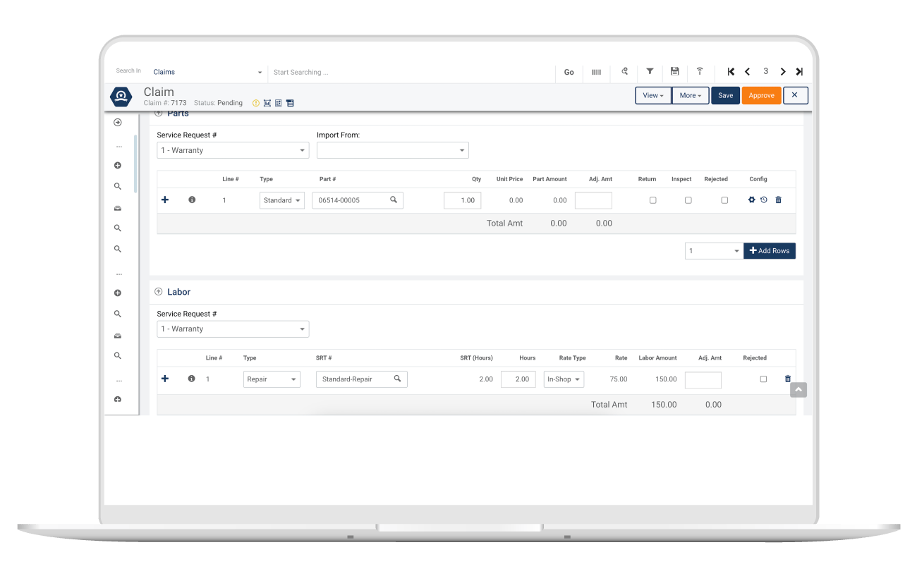Open the Import From dropdown
917x588 pixels.
click(392, 150)
